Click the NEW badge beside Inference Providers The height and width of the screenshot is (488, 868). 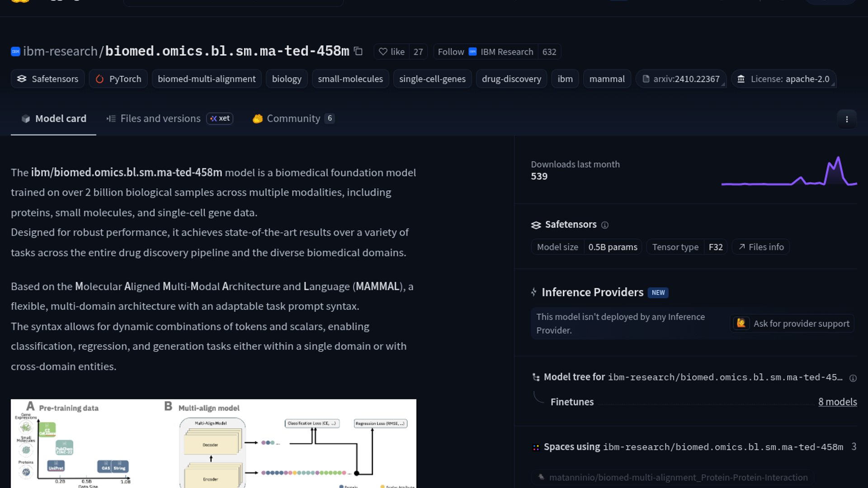[x=658, y=292]
